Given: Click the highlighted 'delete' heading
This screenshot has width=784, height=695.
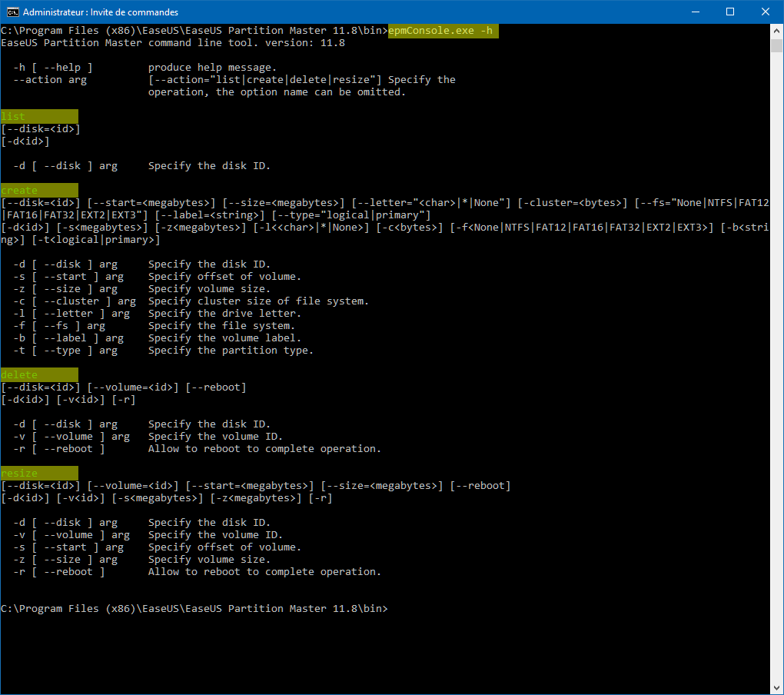Looking at the screenshot, I should click(39, 375).
